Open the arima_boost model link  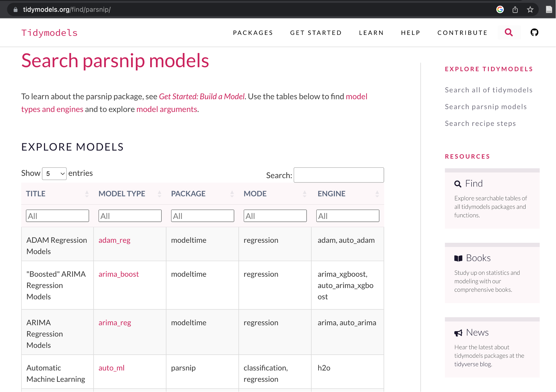[119, 274]
